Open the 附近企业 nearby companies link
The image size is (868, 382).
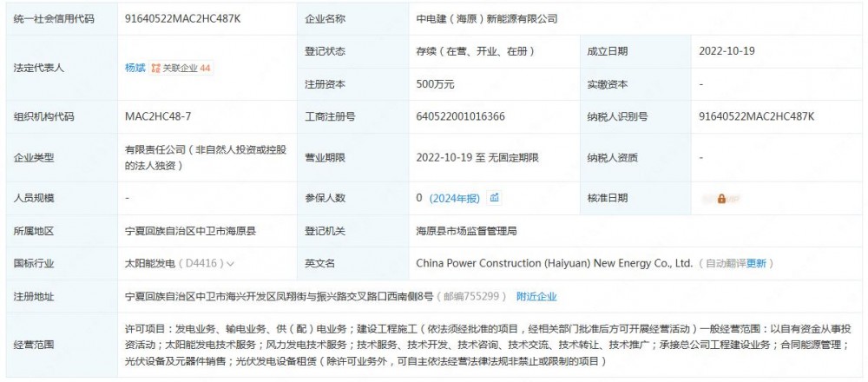tap(536, 296)
